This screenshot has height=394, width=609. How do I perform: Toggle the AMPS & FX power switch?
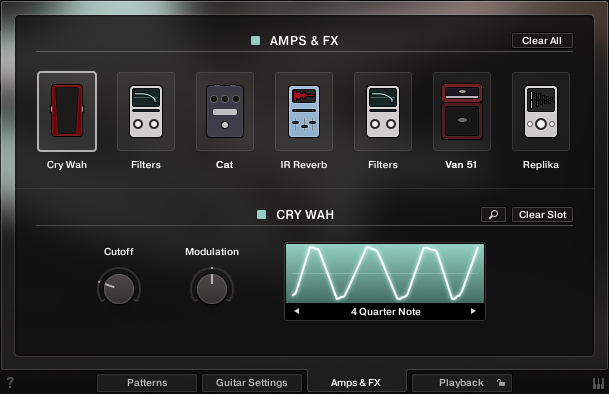click(255, 40)
